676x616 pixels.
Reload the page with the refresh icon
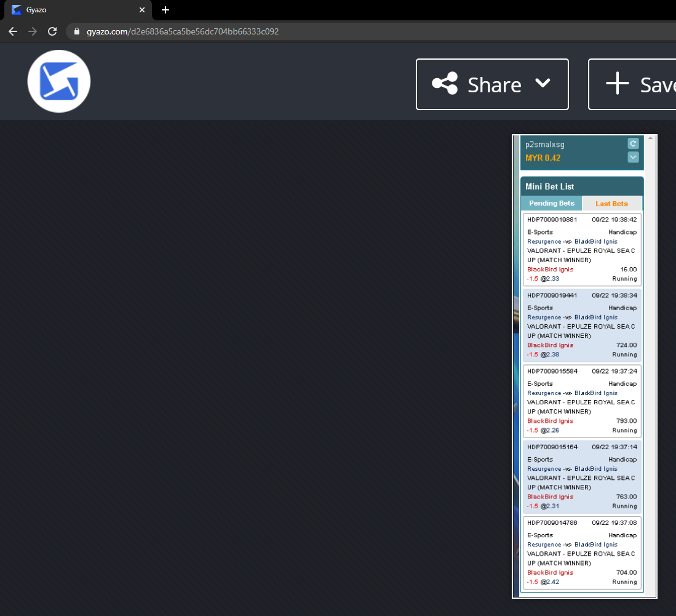52,31
